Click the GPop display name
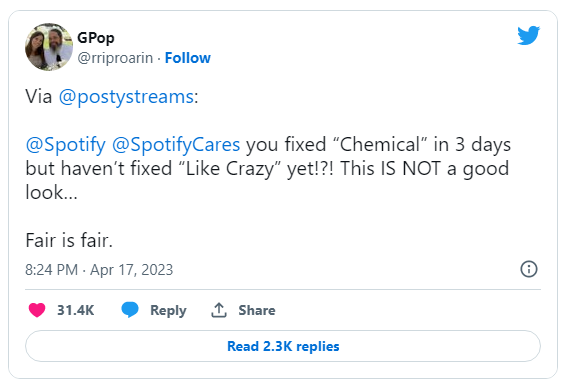574x390 pixels. pos(96,38)
